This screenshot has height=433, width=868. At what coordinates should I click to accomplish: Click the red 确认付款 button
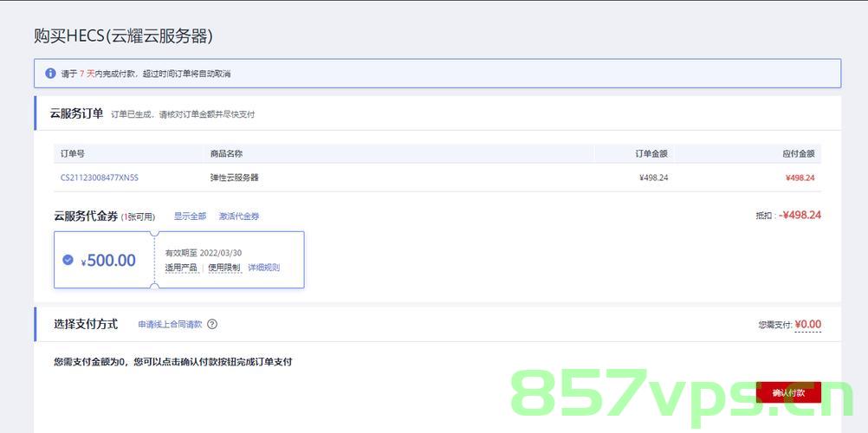[788, 393]
